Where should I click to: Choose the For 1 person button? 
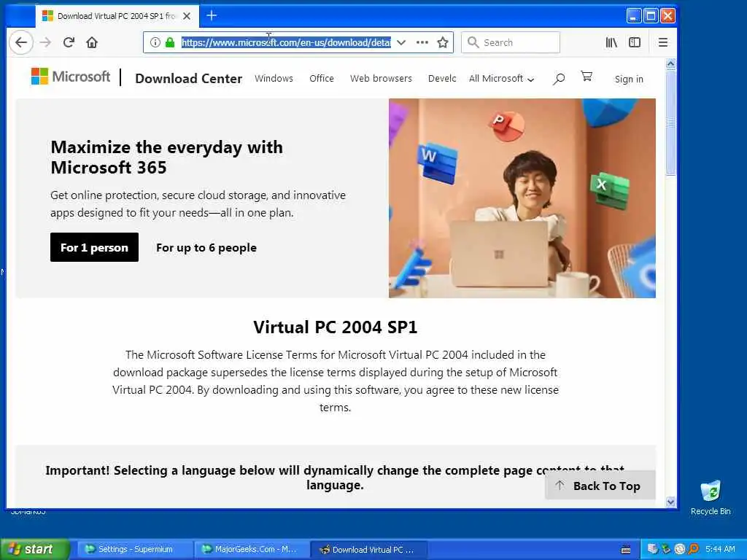[94, 247]
